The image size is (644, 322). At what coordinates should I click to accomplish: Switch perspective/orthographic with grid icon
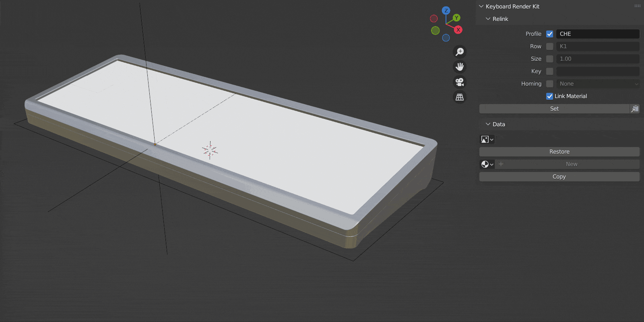460,97
